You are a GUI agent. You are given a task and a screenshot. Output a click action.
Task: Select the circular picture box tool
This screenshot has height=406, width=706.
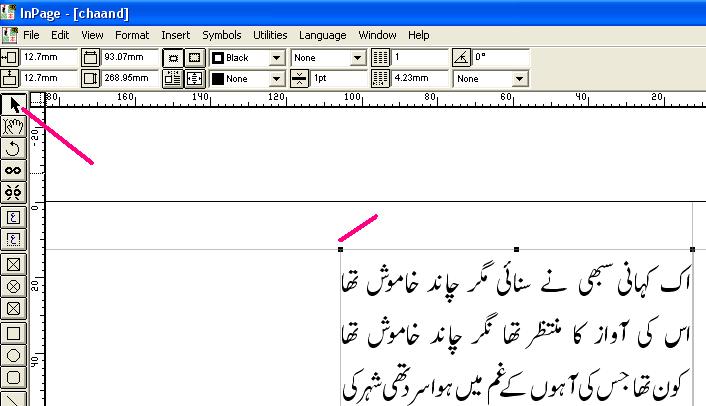tap(14, 286)
